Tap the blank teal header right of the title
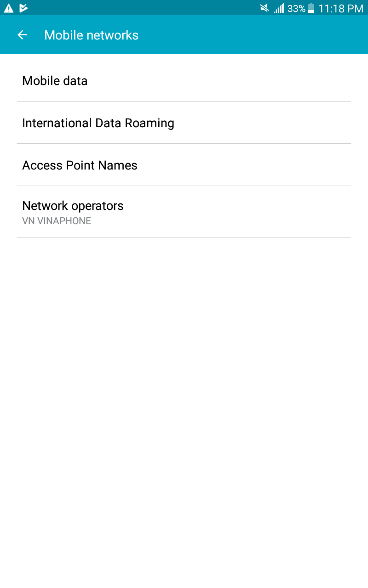The height and width of the screenshot is (588, 368). tap(253, 35)
